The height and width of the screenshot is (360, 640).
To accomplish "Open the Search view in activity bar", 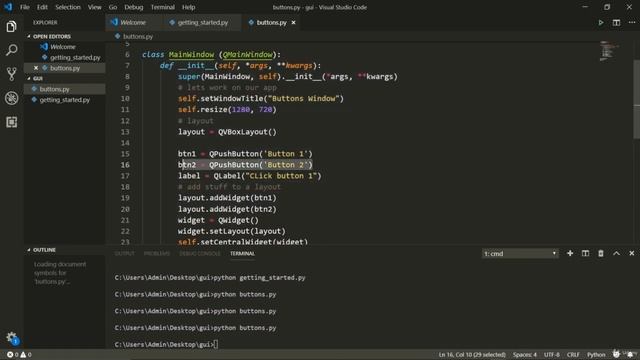I will pos(11,50).
